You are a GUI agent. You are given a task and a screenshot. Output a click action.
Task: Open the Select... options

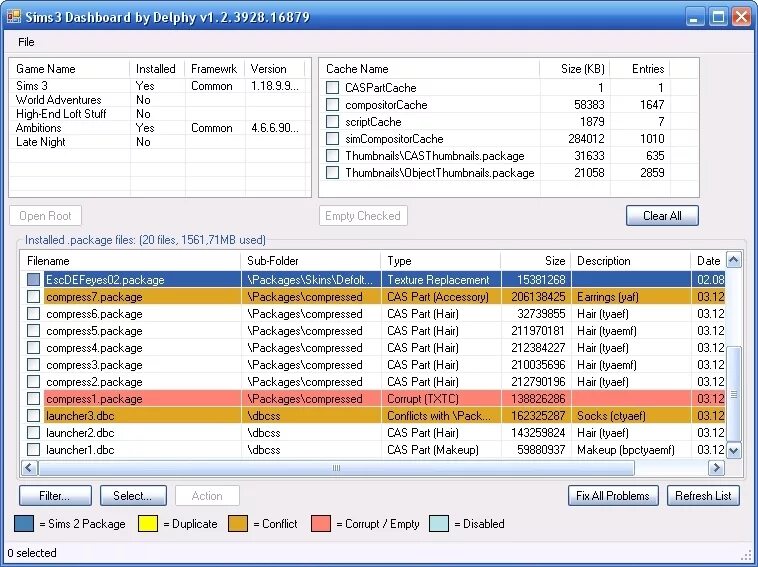[x=133, y=495]
